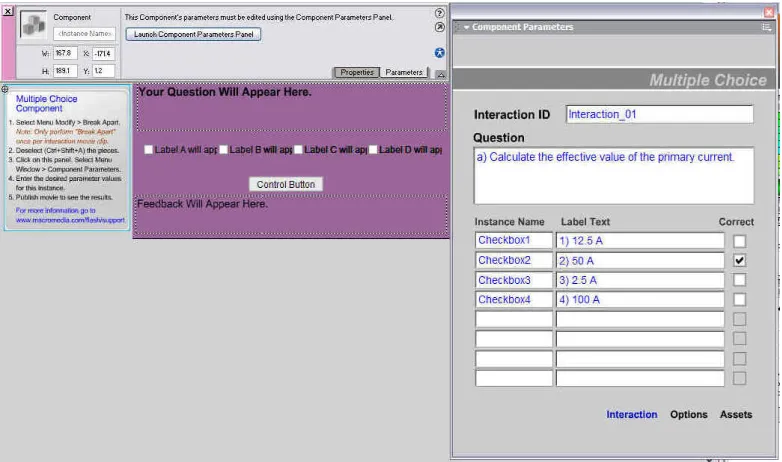Image resolution: width=782 pixels, height=462 pixels.
Task: Click label text field '4) 100 A'
Action: point(640,299)
